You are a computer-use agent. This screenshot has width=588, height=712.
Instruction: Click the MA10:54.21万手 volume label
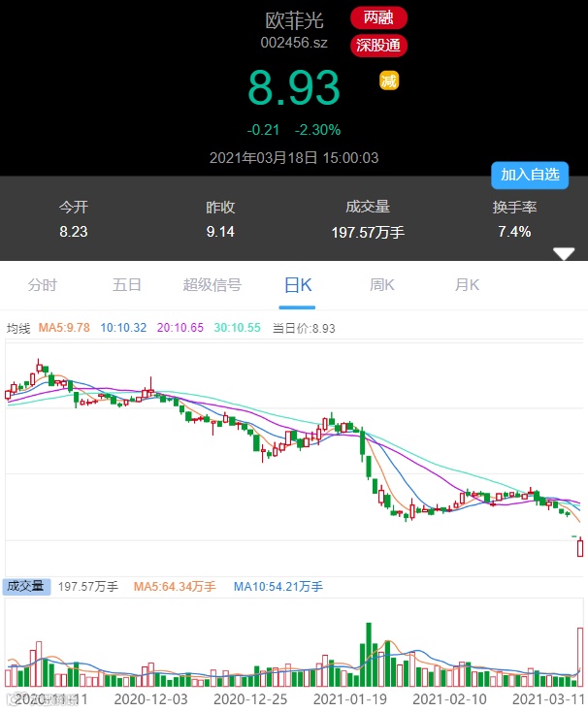(278, 587)
